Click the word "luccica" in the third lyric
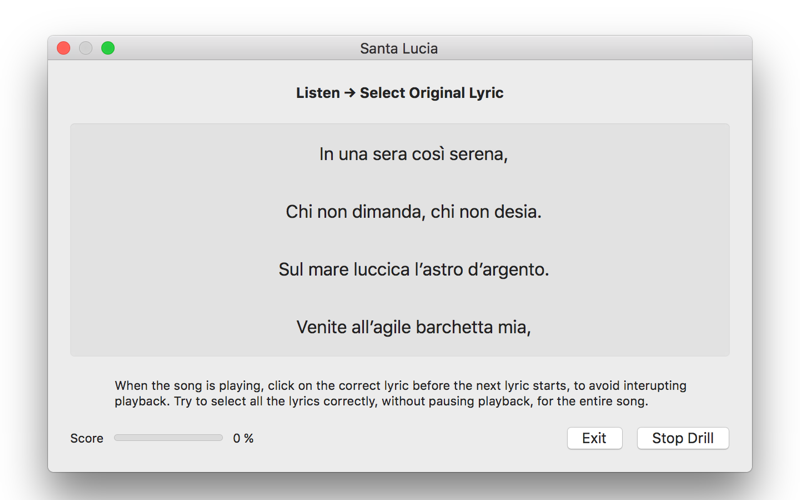 pyautogui.click(x=382, y=269)
